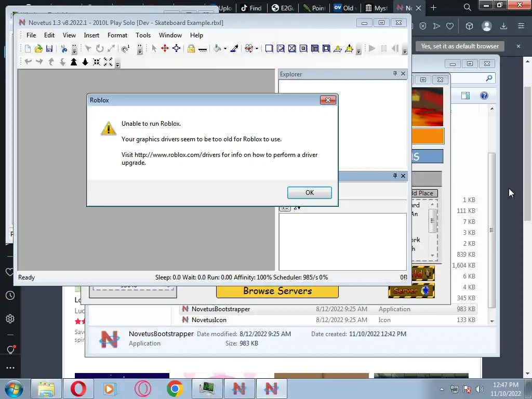
Task: Select the NovetusIcon file row
Action: tap(328, 320)
